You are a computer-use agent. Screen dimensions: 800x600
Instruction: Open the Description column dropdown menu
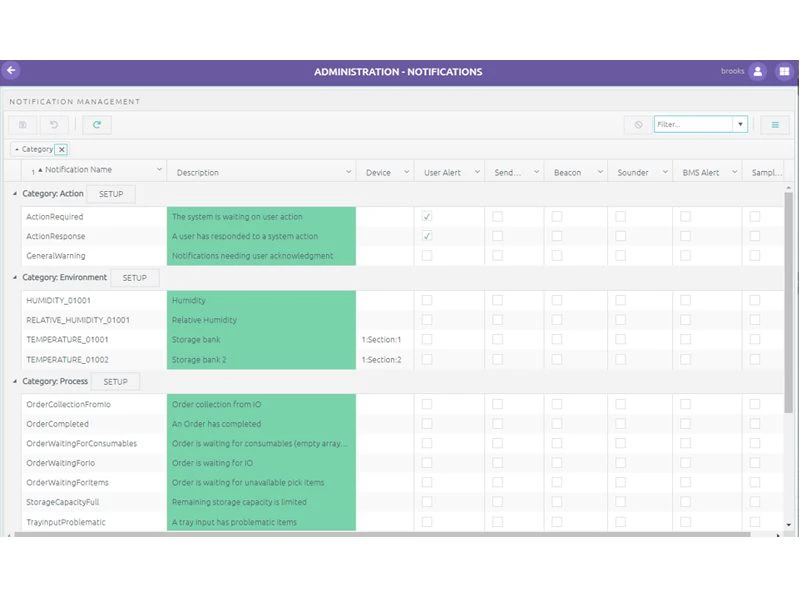[347, 171]
